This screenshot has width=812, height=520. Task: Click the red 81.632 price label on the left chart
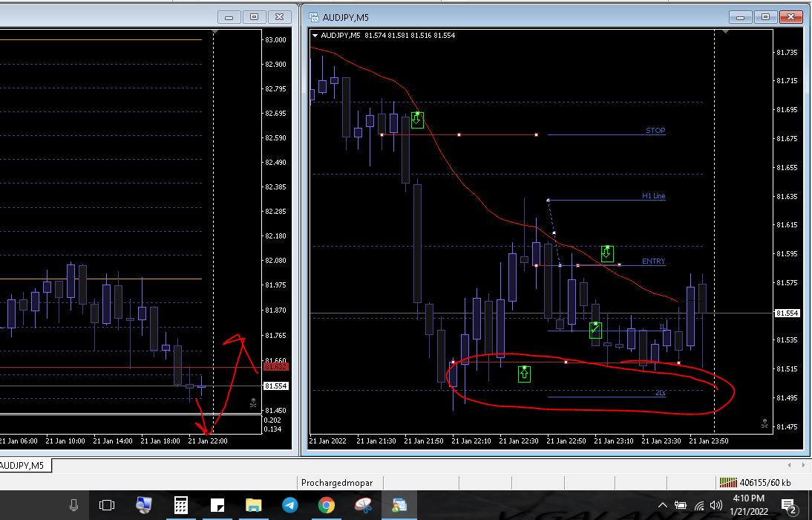(275, 366)
